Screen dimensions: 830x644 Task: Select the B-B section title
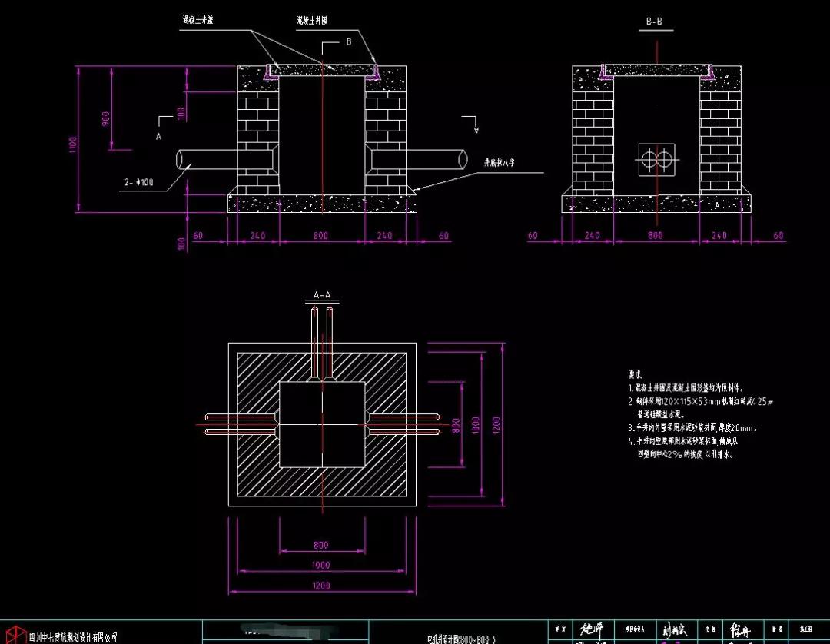pos(655,22)
